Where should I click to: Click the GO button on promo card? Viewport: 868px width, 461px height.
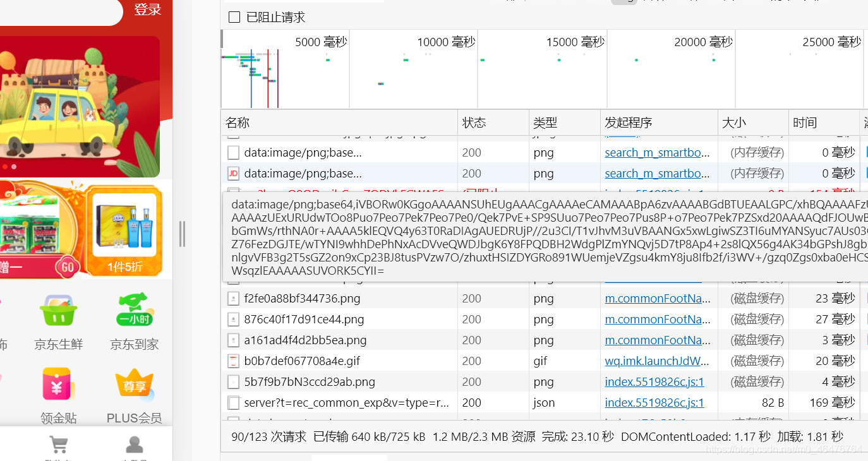pyautogui.click(x=67, y=266)
